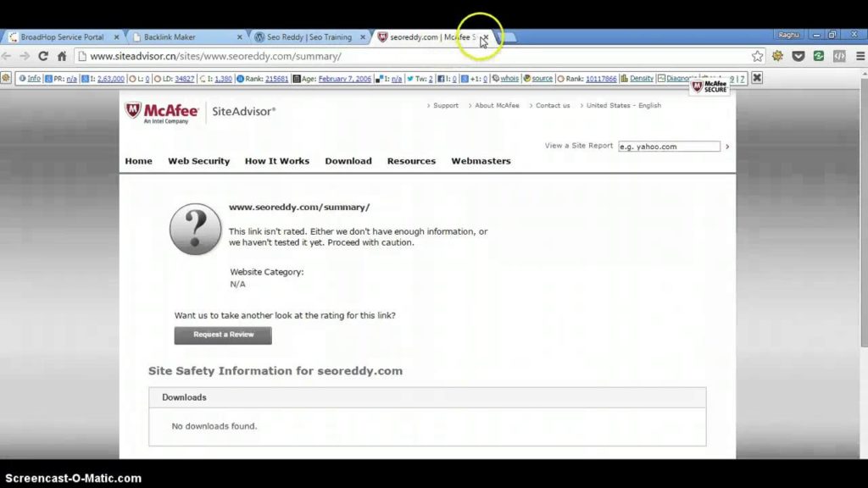Click the Pocket extension icon
Screen dimensions: 868x488
click(x=798, y=56)
